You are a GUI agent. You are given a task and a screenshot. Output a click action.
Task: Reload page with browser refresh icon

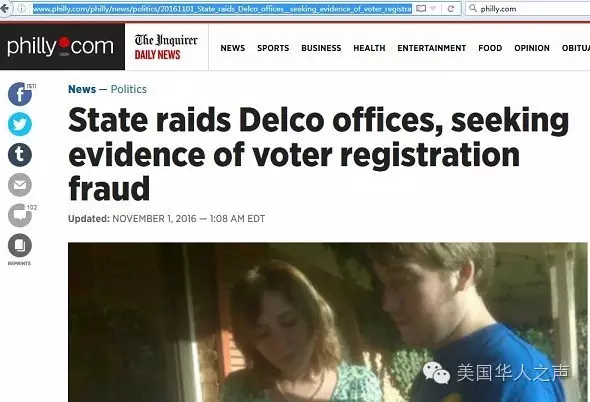pos(451,8)
